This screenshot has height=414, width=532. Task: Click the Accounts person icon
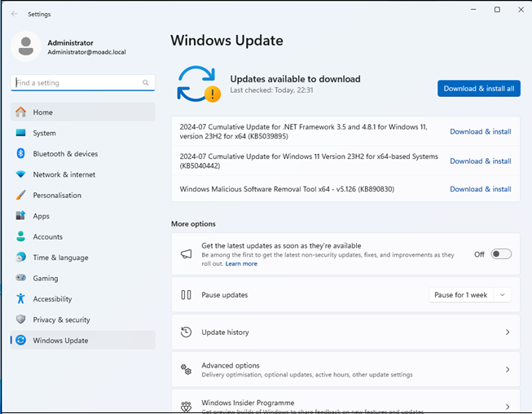click(20, 236)
